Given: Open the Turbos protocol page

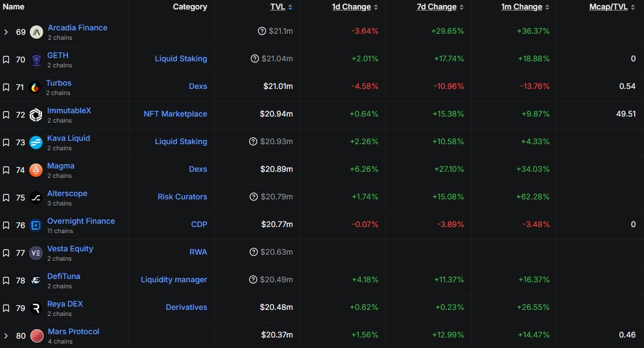Looking at the screenshot, I should (59, 83).
